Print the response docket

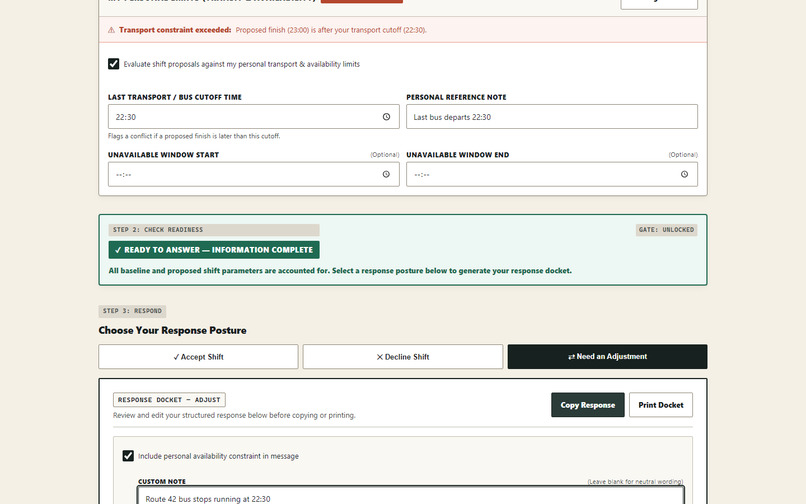click(661, 405)
